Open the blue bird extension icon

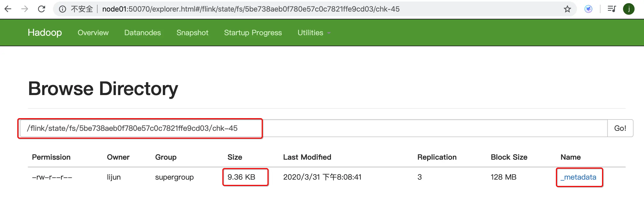(x=588, y=9)
